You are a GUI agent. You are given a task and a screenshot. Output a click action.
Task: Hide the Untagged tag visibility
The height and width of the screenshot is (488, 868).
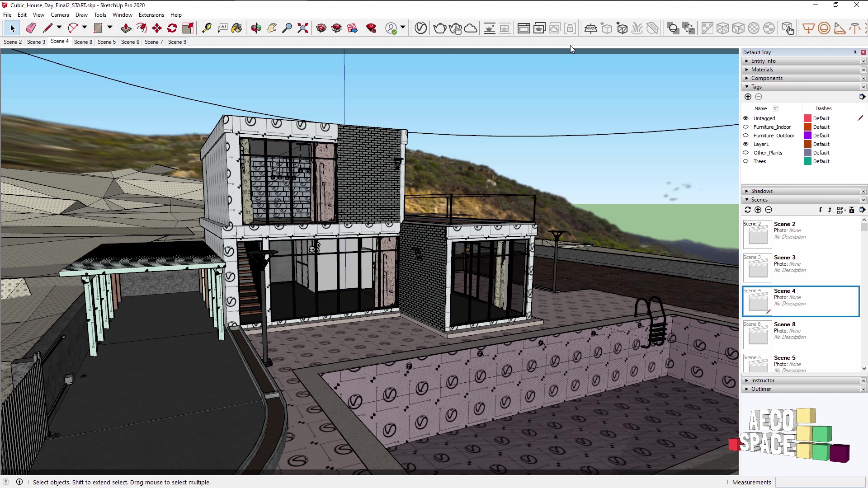coord(745,118)
